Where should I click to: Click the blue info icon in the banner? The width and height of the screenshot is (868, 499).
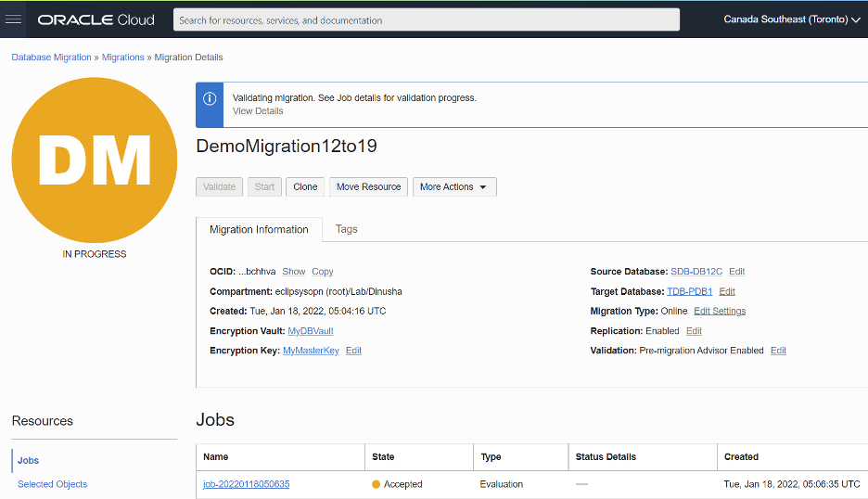pos(210,98)
